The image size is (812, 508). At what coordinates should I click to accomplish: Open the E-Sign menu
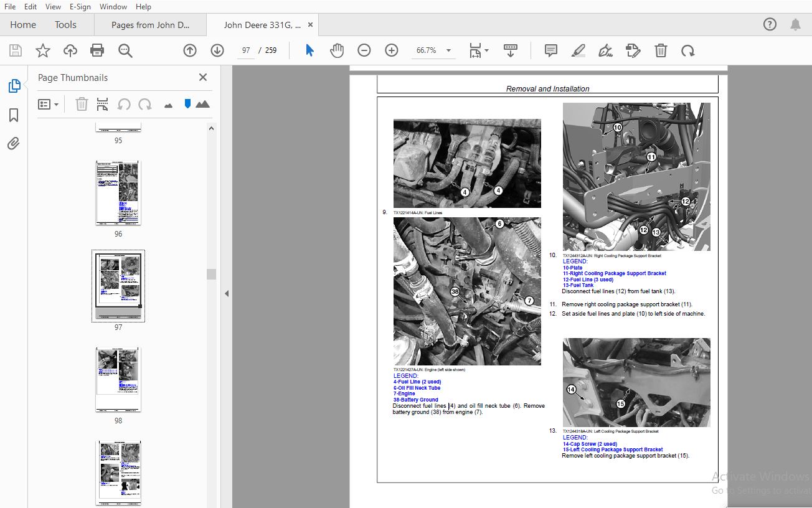[x=80, y=6]
